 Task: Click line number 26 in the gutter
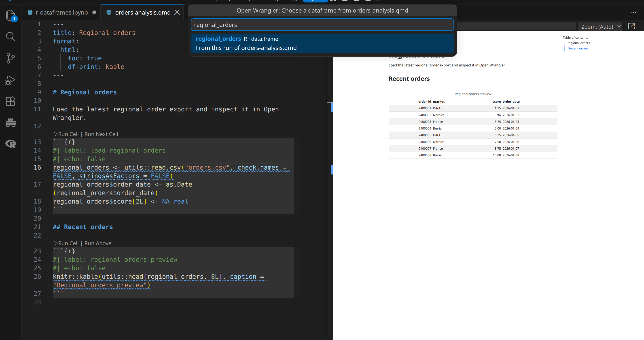coord(37,277)
